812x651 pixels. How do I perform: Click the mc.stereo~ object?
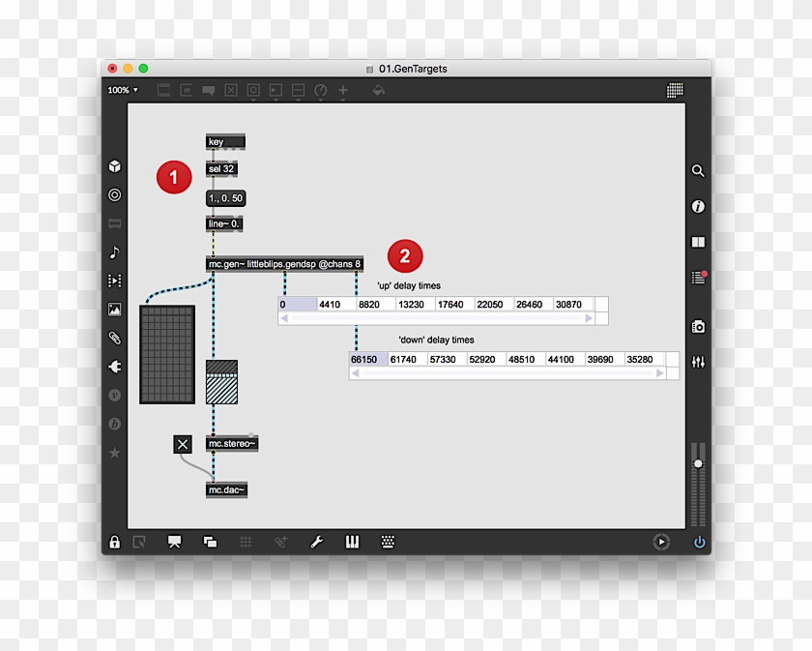point(231,444)
